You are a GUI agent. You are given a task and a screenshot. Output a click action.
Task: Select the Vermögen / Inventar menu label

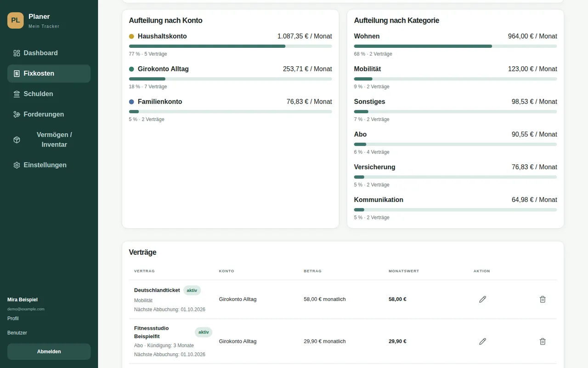click(54, 140)
